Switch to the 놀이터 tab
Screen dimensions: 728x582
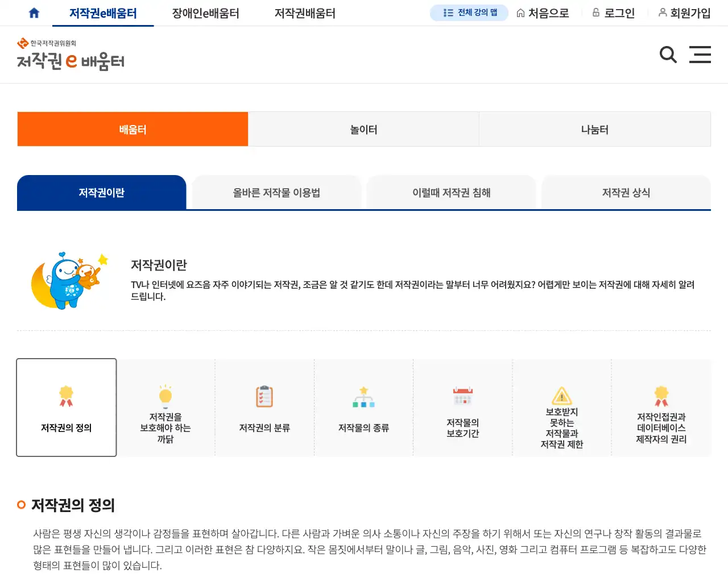[x=363, y=129]
